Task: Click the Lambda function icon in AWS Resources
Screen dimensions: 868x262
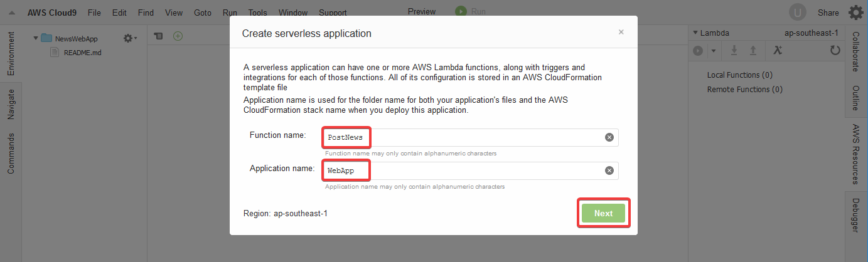Action: coord(777,50)
